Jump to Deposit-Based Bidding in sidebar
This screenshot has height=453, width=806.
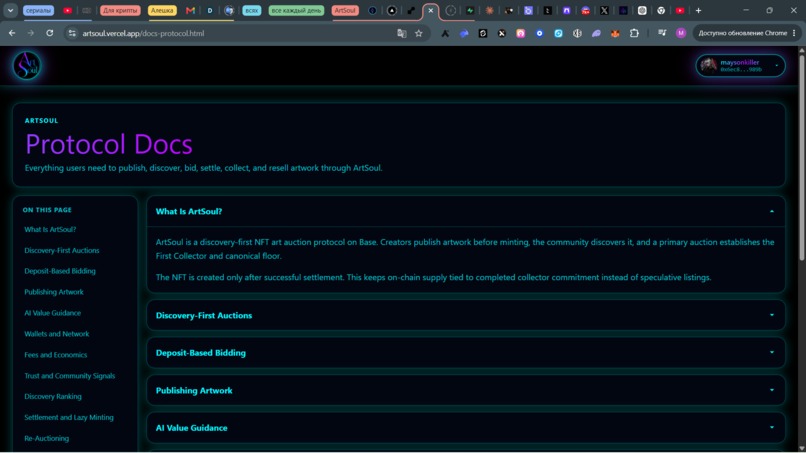pos(60,271)
